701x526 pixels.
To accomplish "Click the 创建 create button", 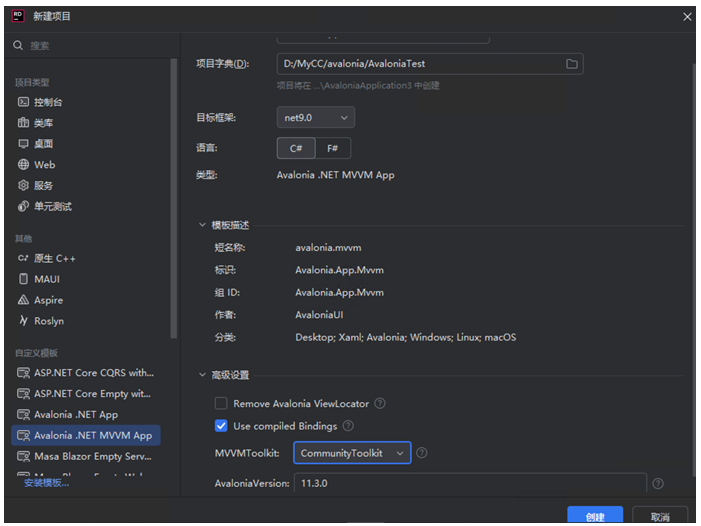I will tap(595, 517).
